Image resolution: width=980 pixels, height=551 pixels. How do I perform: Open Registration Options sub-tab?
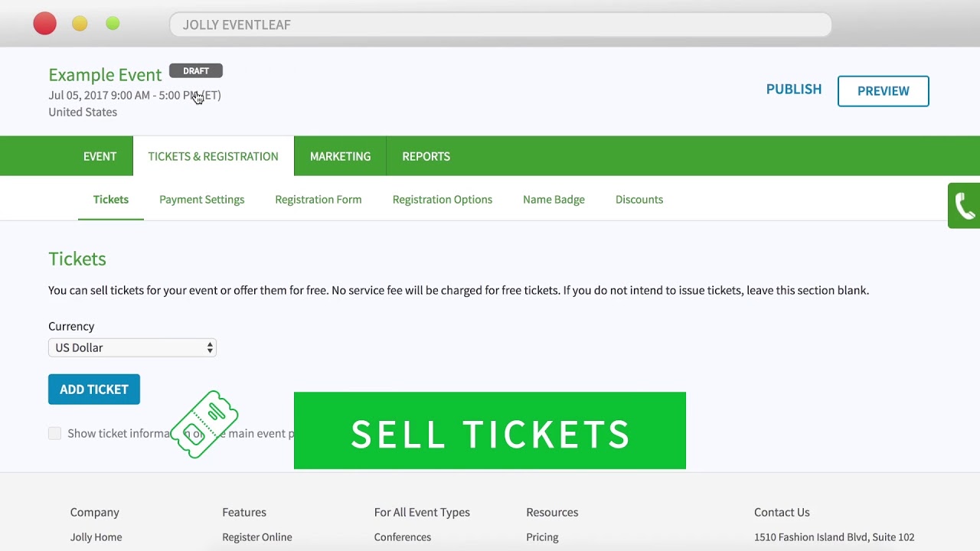pos(442,200)
